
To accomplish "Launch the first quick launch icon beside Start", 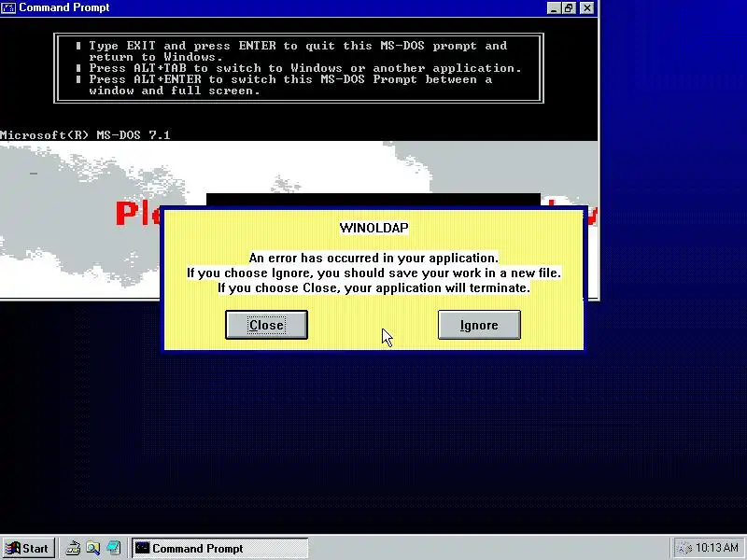I will (73, 549).
